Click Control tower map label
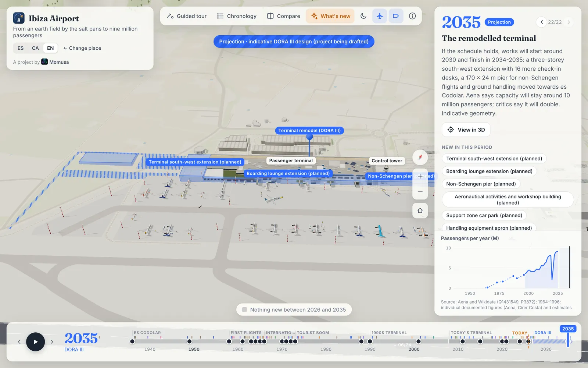 (387, 161)
